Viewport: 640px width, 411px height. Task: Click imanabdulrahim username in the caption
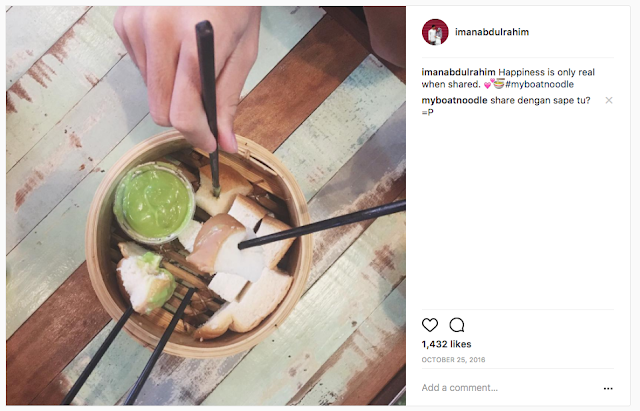[x=458, y=72]
